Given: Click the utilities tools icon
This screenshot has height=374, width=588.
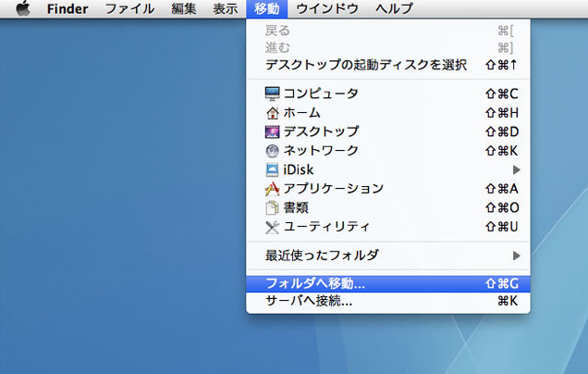Looking at the screenshot, I should point(272,227).
